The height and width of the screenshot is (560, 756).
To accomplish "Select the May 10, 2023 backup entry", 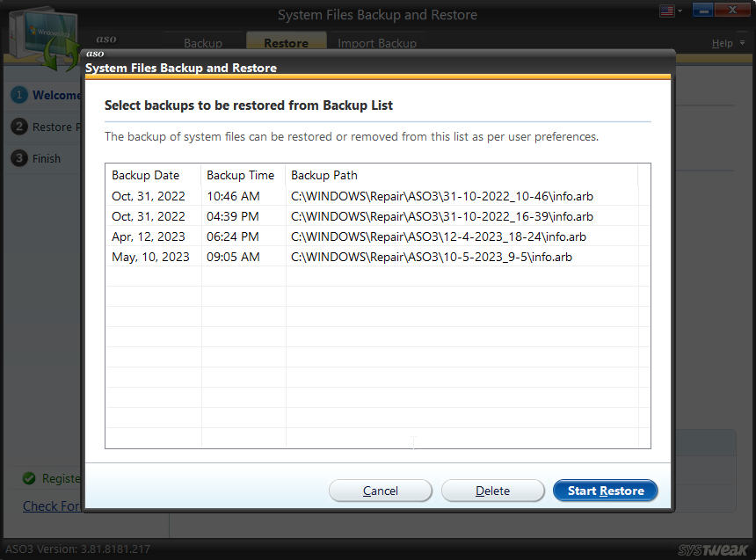I will 352,257.
